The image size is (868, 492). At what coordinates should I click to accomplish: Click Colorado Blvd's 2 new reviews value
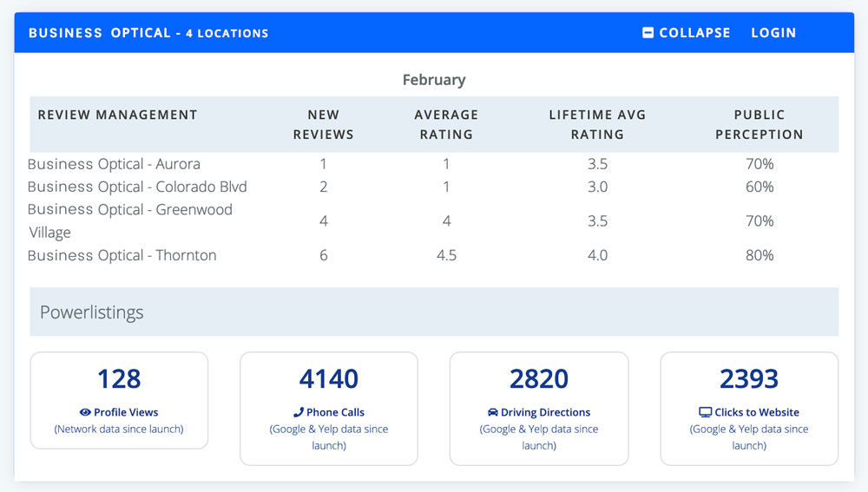[x=323, y=187]
